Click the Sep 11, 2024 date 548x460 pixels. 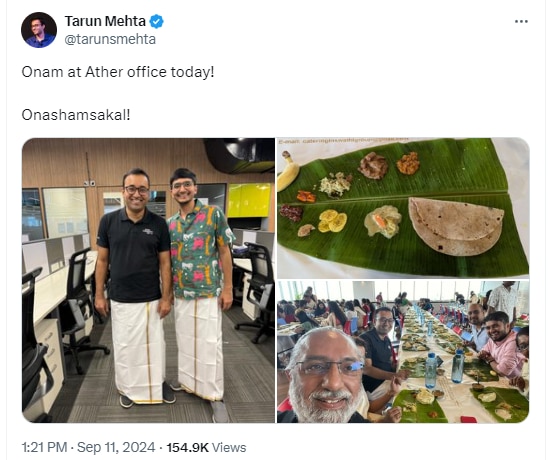point(116,447)
